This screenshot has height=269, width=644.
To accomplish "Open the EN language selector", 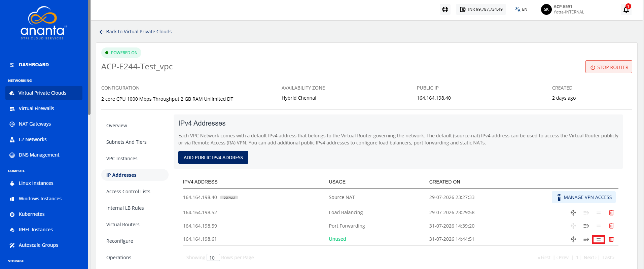I will pyautogui.click(x=521, y=9).
